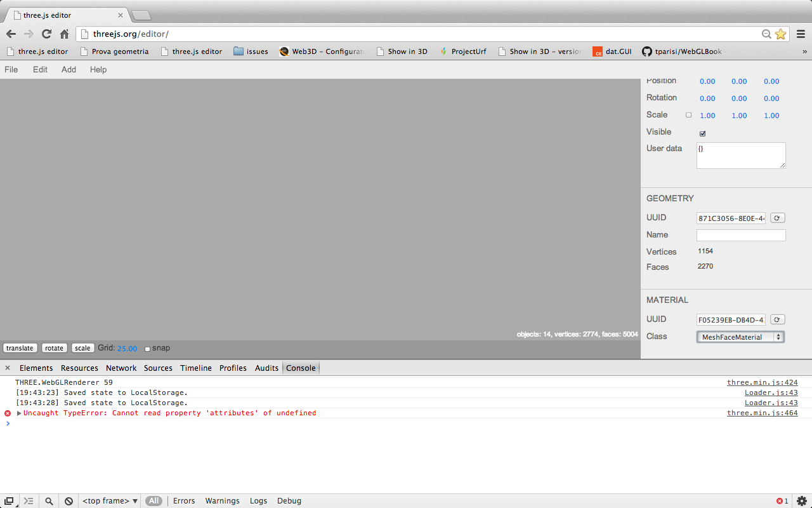The height and width of the screenshot is (508, 812).
Task: Open the material Class dropdown
Action: pyautogui.click(x=740, y=337)
